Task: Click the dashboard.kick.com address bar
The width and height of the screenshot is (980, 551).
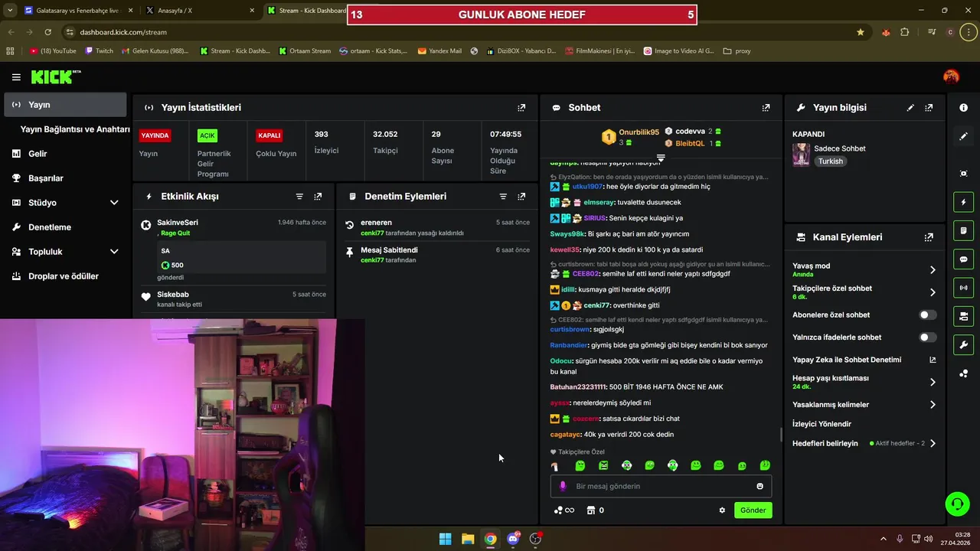Action: click(459, 32)
